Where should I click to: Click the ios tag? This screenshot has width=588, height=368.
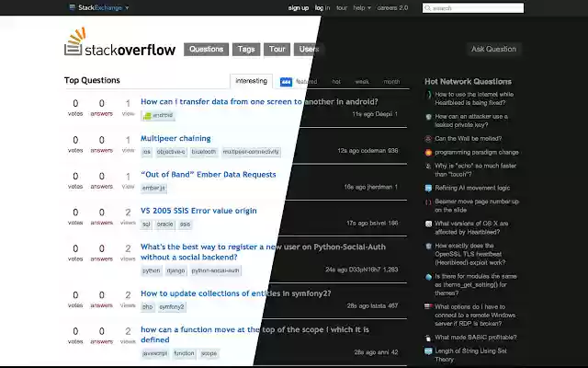[x=147, y=152]
